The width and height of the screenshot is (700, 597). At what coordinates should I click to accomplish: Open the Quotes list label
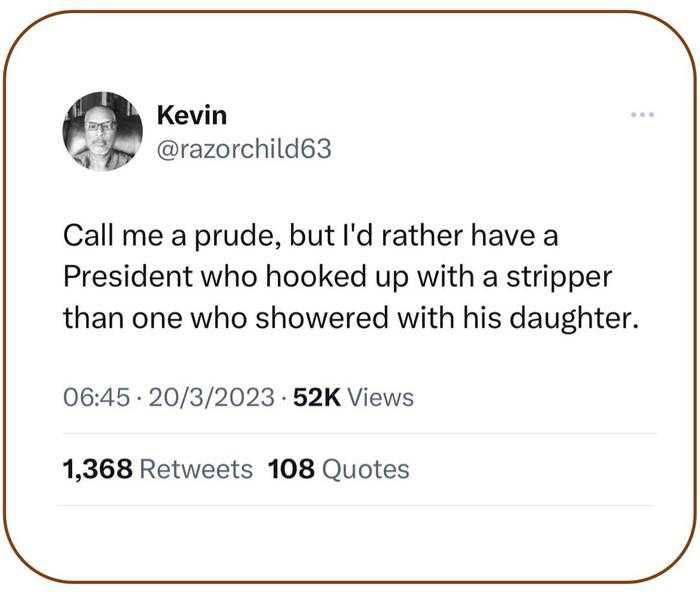point(365,470)
